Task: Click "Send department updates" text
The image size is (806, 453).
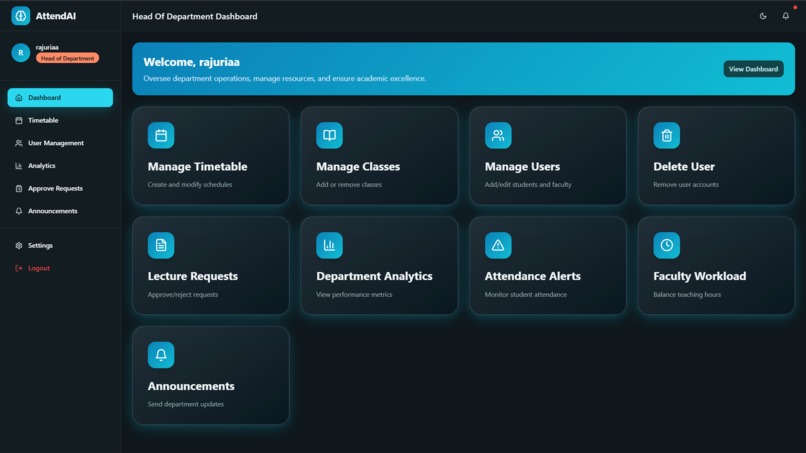Action: [186, 404]
